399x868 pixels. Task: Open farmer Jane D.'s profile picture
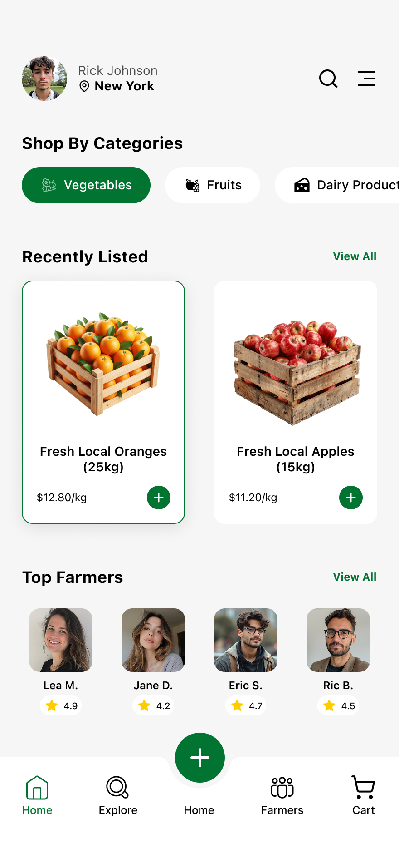tap(153, 640)
